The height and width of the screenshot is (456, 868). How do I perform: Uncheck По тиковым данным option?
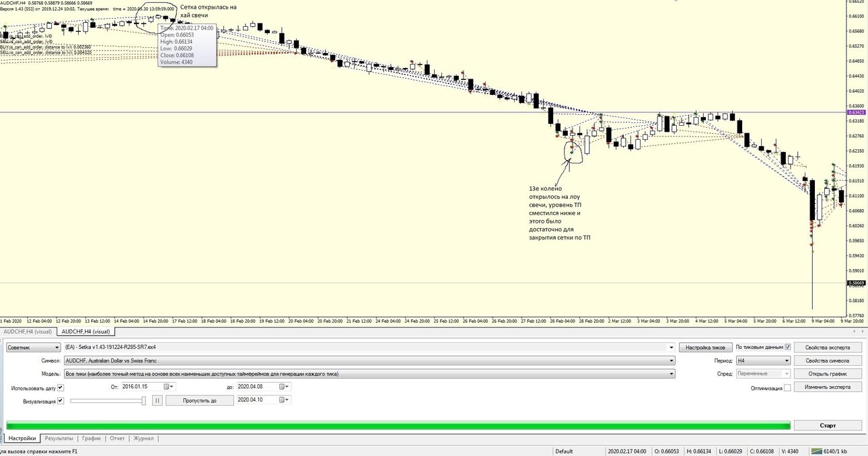[788, 347]
